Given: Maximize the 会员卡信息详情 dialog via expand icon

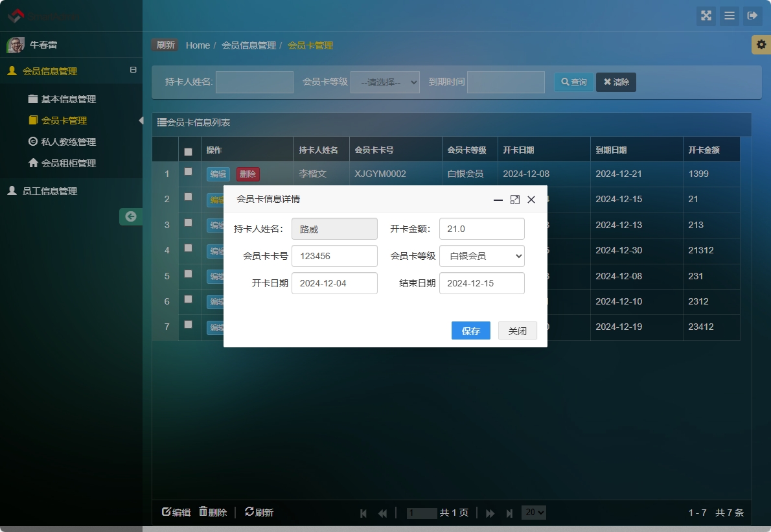Looking at the screenshot, I should point(515,200).
